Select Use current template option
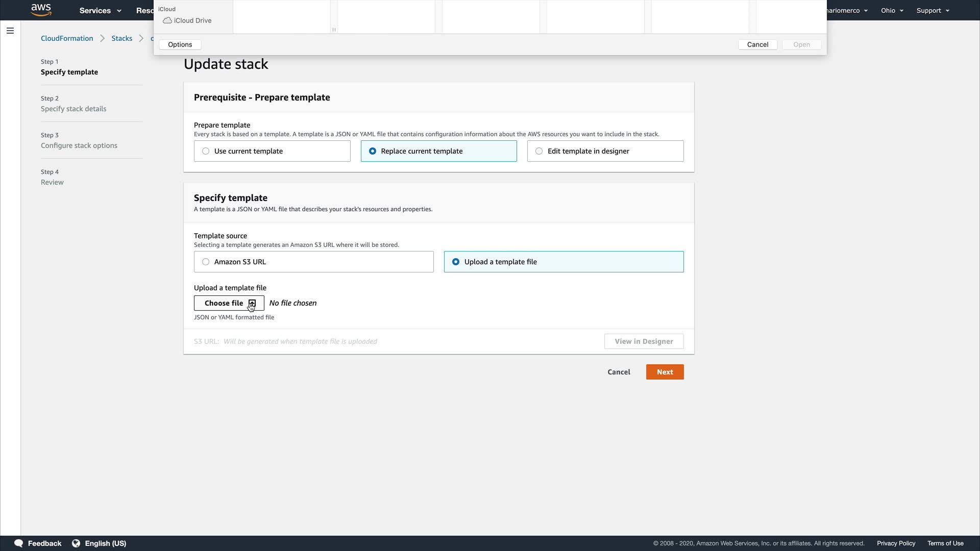Viewport: 980px width, 551px height. (x=206, y=151)
